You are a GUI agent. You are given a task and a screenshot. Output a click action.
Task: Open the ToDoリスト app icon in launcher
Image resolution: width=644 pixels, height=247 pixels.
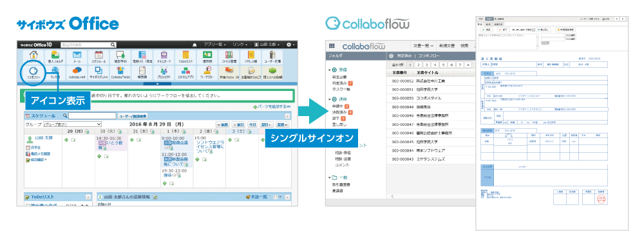pyautogui.click(x=185, y=57)
